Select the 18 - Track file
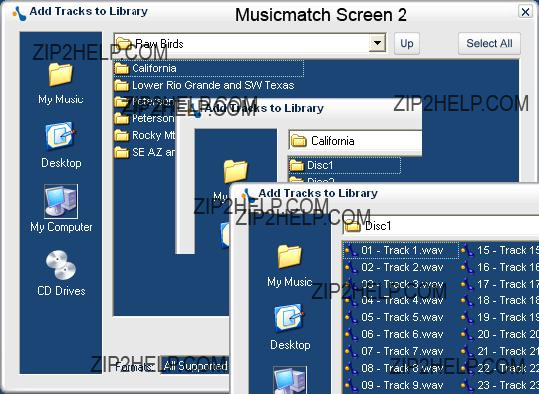This screenshot has height=394, width=539. tap(499, 300)
